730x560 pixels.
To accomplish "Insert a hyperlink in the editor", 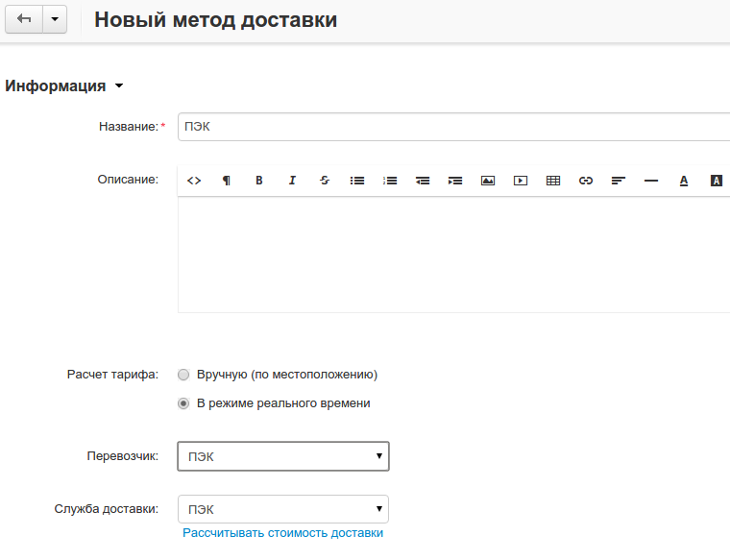I will 586,181.
